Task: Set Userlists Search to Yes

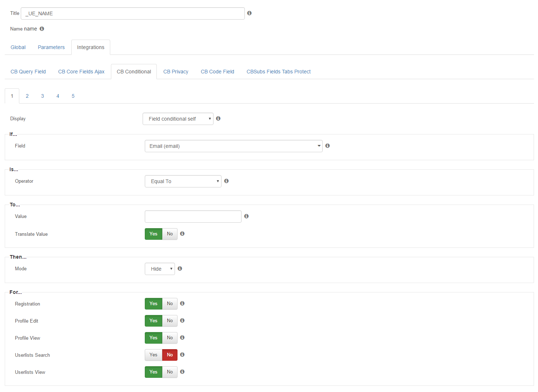Action: (154, 355)
